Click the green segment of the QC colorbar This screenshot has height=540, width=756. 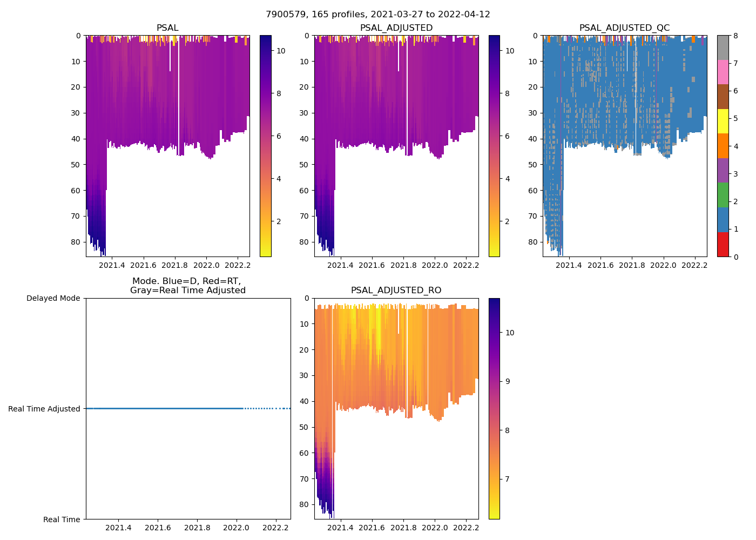pos(723,195)
